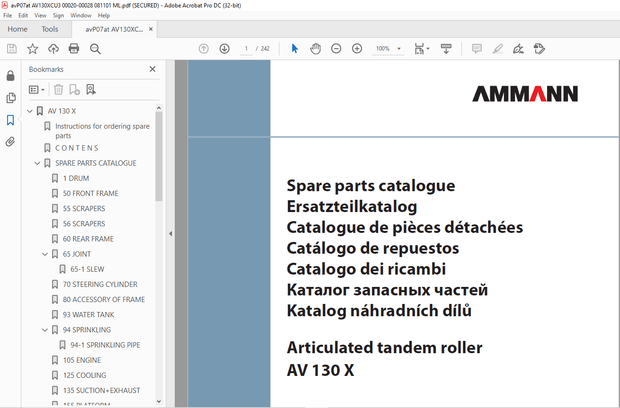This screenshot has width=620, height=408.
Task: Click the page number field
Action: [246, 49]
